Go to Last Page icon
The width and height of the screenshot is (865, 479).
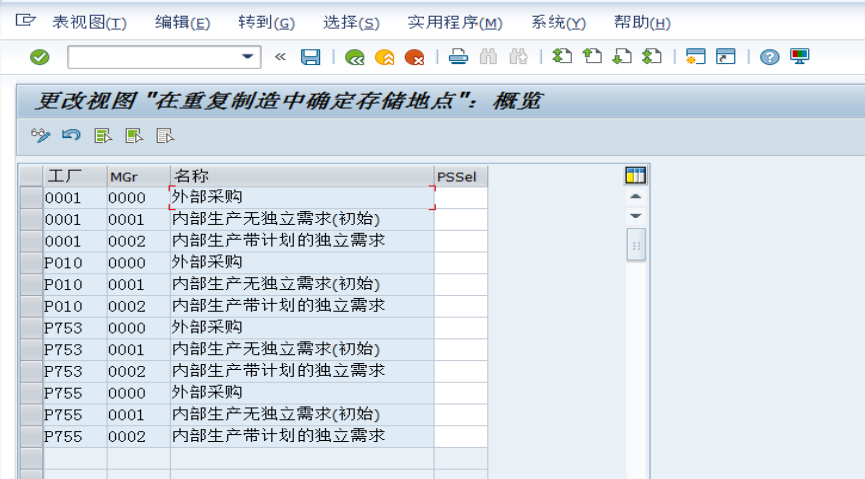[652, 56]
